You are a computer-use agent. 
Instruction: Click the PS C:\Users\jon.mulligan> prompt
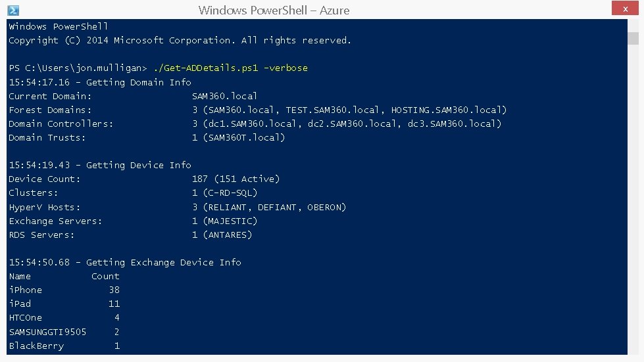(78, 68)
